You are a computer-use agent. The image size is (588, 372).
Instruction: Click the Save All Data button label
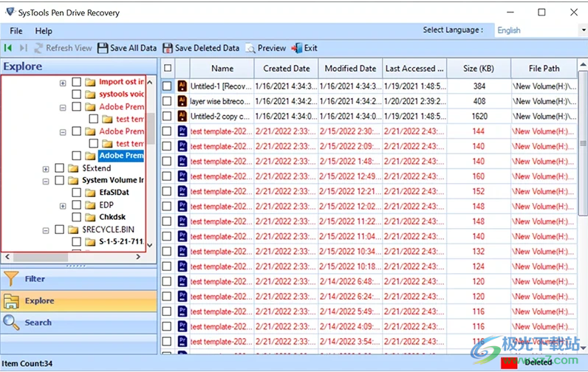point(133,48)
